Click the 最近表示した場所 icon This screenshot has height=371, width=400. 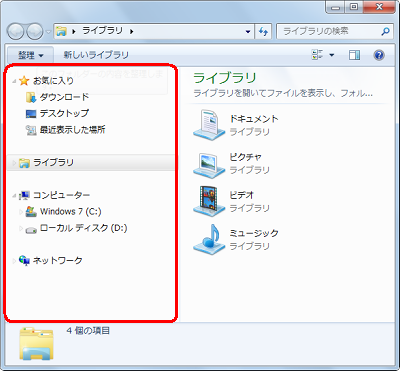point(31,130)
